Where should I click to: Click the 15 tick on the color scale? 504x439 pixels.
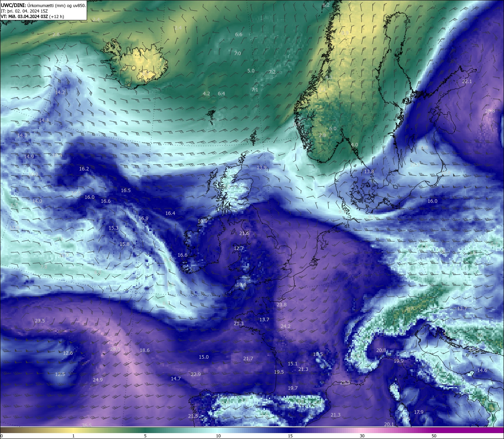click(290, 436)
